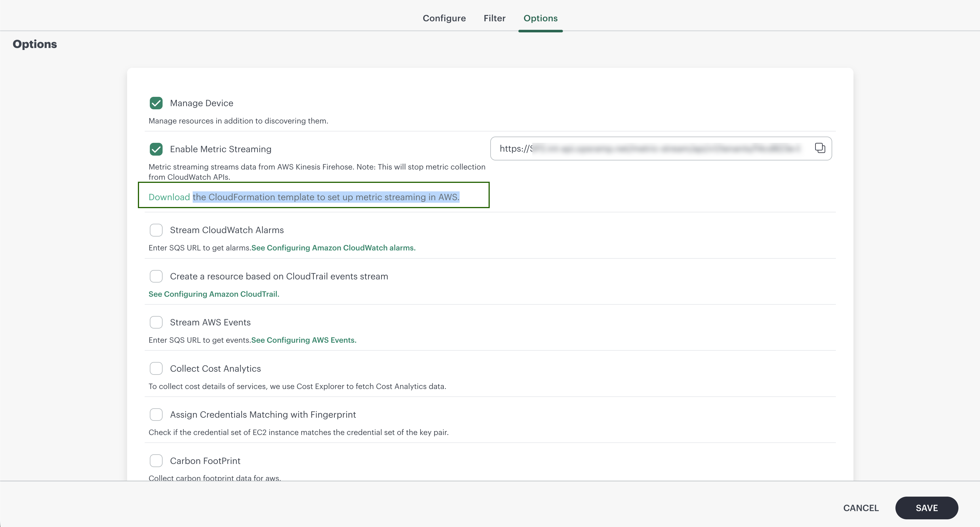Click 'Enter SQS URL to get events.' text
The height and width of the screenshot is (527, 980).
[x=200, y=340]
